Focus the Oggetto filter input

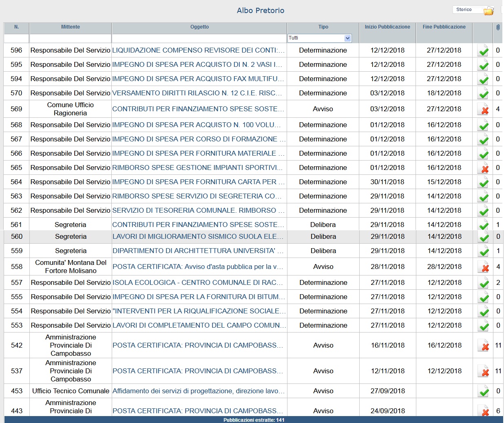(x=199, y=38)
